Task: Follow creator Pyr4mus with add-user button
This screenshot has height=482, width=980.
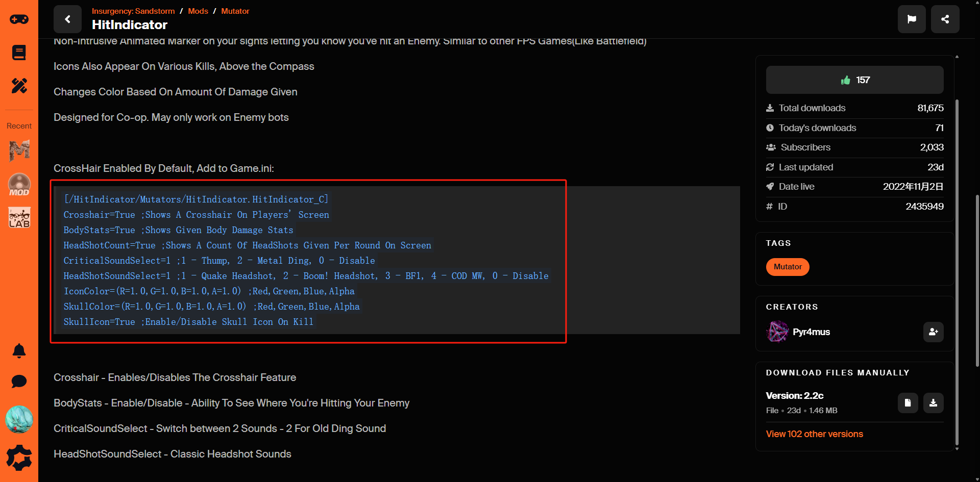Action: coord(934,332)
